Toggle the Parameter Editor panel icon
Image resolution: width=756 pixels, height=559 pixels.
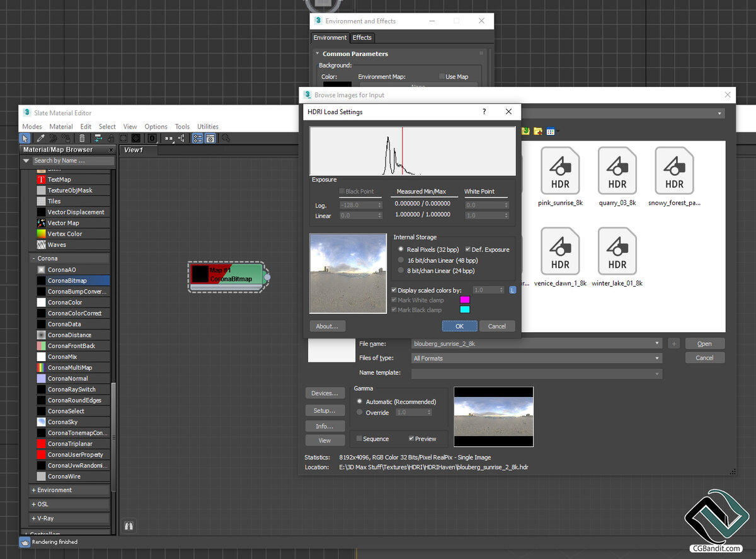pyautogui.click(x=210, y=138)
